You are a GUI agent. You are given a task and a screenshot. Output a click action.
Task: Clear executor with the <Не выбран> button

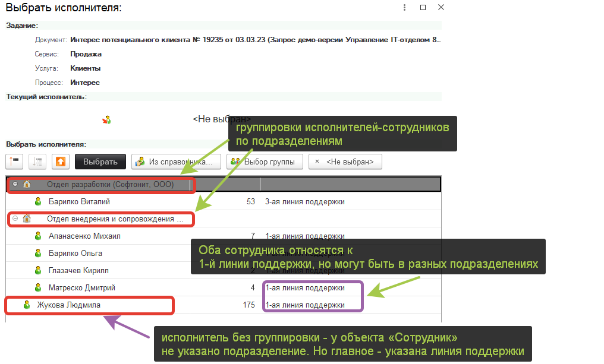[345, 162]
